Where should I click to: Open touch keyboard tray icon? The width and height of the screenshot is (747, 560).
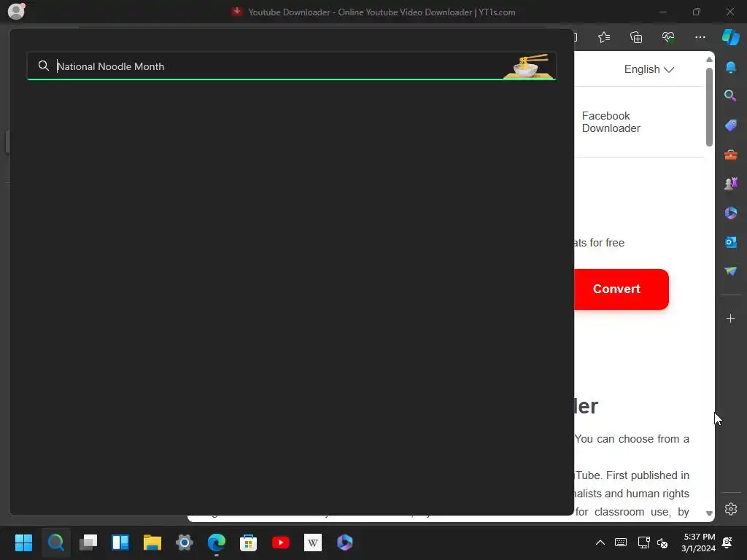621,542
